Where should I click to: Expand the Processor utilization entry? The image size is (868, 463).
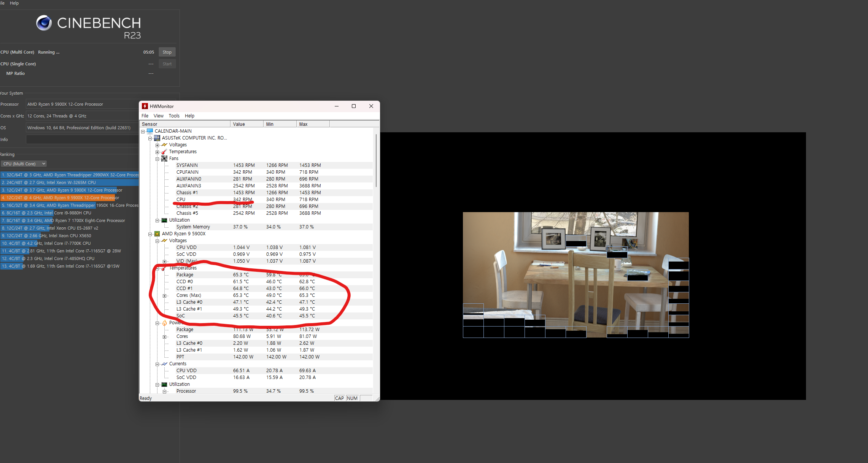[x=164, y=392]
